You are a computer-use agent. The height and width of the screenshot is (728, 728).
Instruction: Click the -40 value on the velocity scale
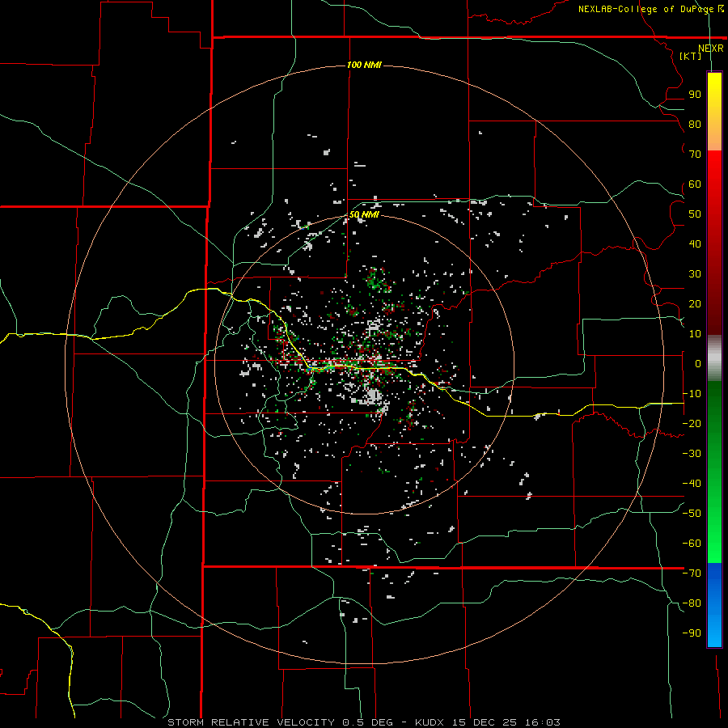click(x=692, y=484)
